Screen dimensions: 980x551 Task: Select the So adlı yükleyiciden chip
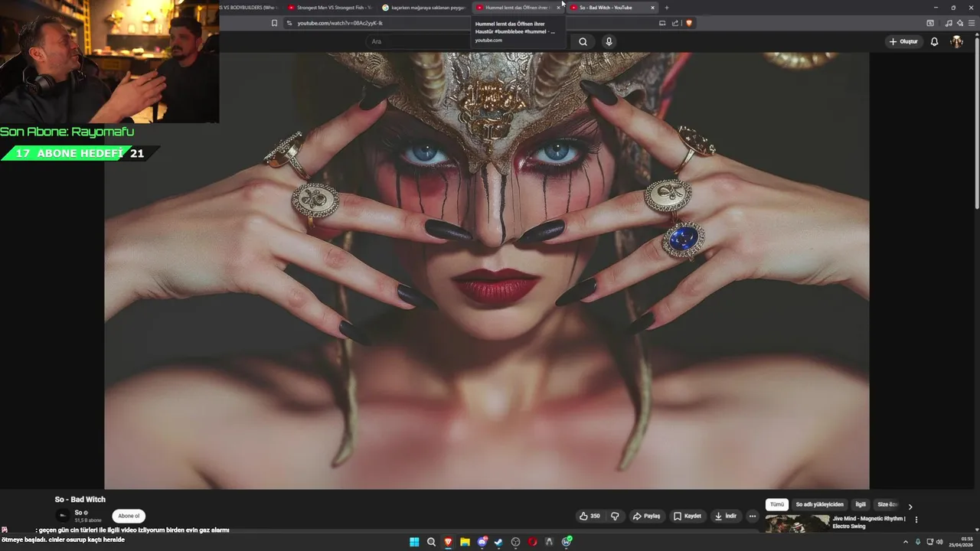(x=819, y=504)
